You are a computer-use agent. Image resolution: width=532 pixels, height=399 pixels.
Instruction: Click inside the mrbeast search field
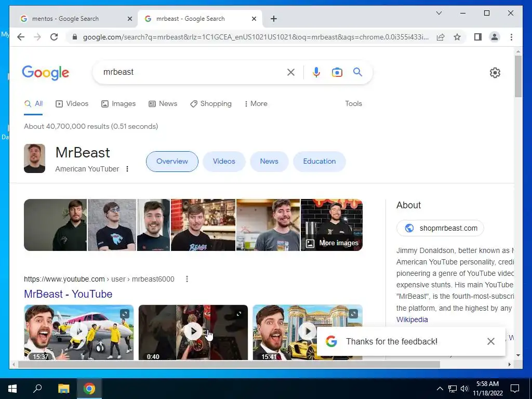[x=190, y=72]
